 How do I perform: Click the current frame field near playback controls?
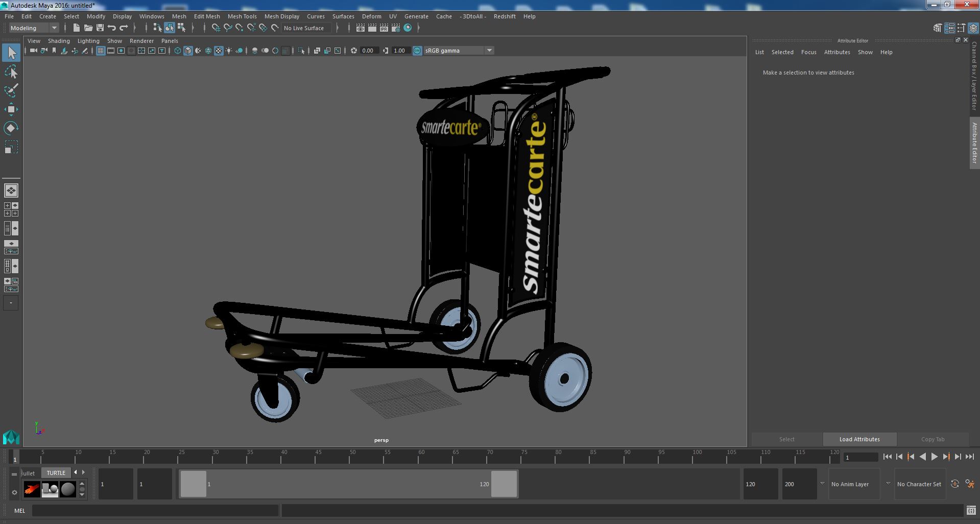(x=861, y=457)
